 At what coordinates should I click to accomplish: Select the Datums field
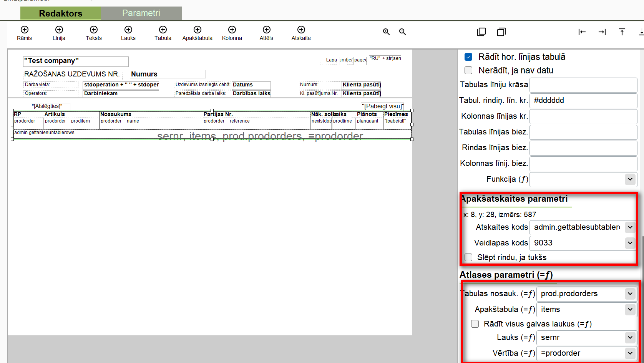tap(251, 85)
